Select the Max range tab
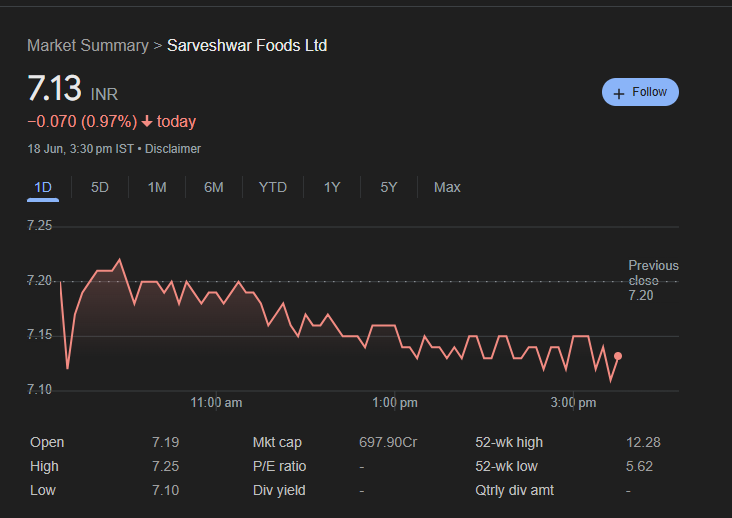The height and width of the screenshot is (518, 732). [x=447, y=188]
